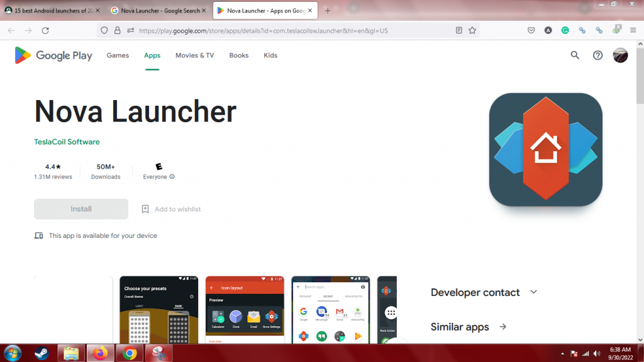Click the round 'A' extension icon
This screenshot has width=644, height=362.
pos(548,30)
